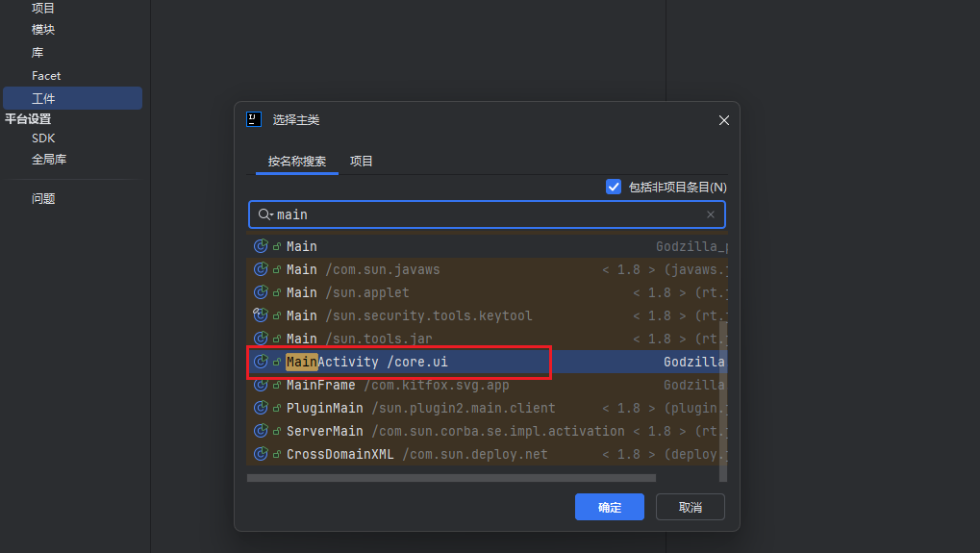Toggle 包括非项目条目 checkbox
This screenshot has width=980, height=553.
click(614, 187)
